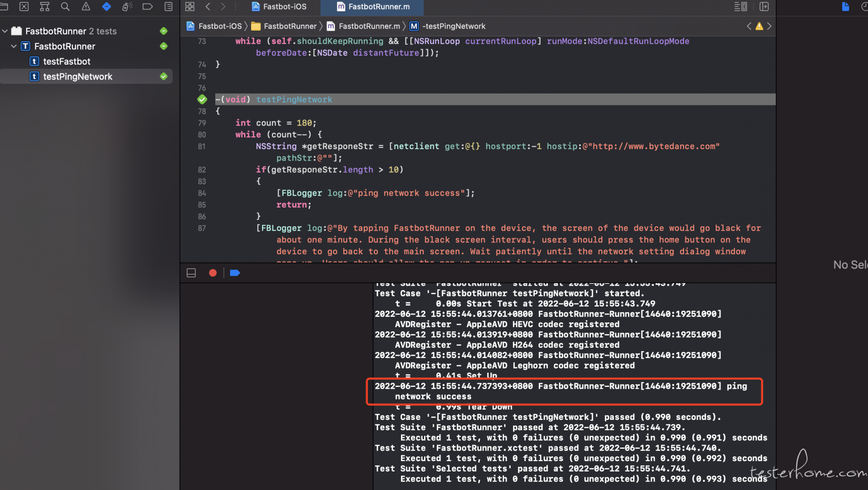
Task: Click passed status diamond beside FastbotRunner class
Action: pyautogui.click(x=164, y=46)
